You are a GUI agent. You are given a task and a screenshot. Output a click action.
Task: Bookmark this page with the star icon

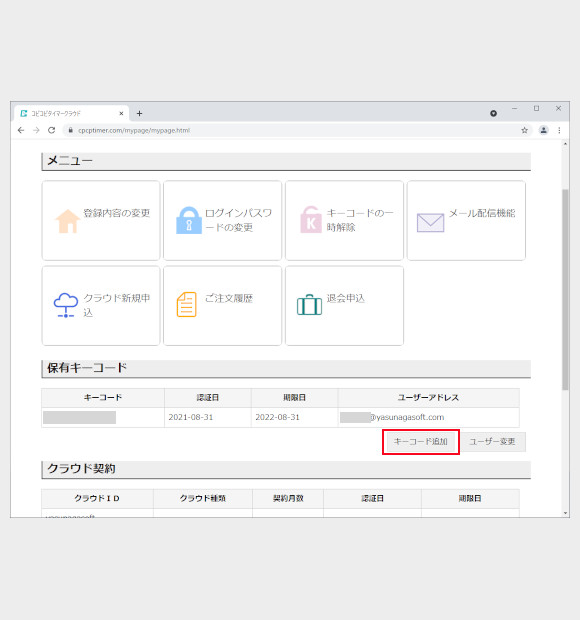[524, 130]
